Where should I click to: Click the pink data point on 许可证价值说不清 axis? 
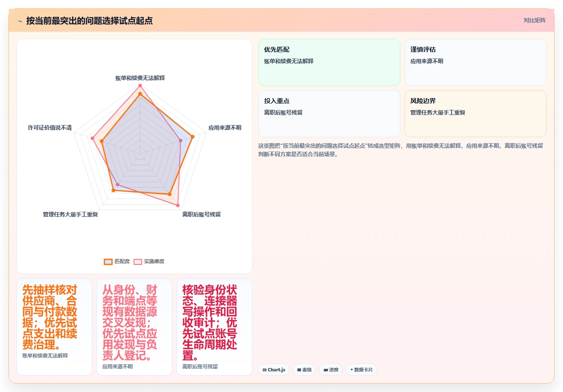tap(92, 138)
